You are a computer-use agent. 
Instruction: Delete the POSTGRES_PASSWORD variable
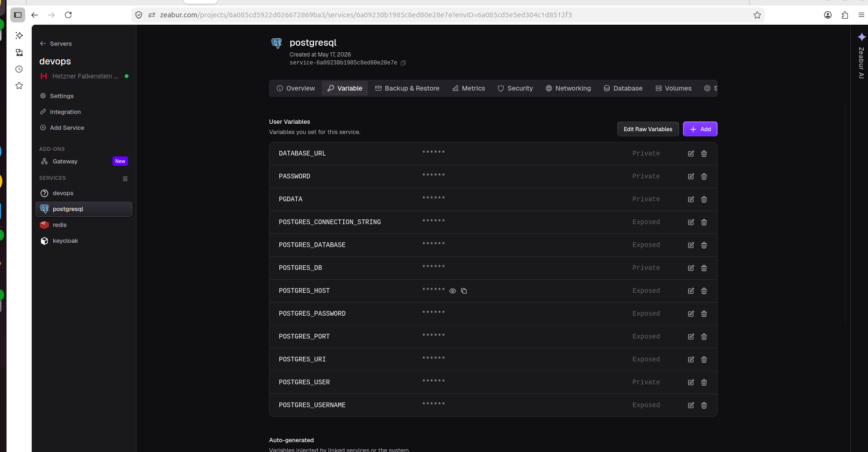(x=704, y=314)
